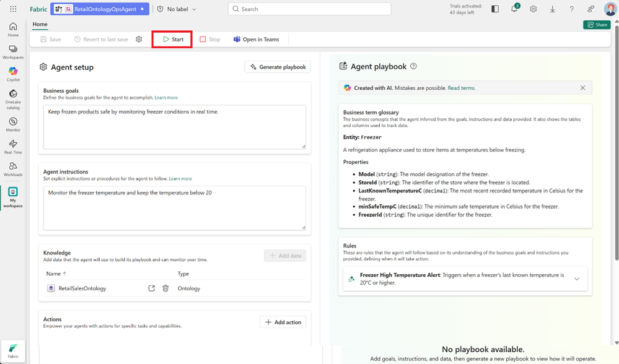Dismiss the Created with AI banner
Viewport: 619px width, 364px height.
pos(582,88)
